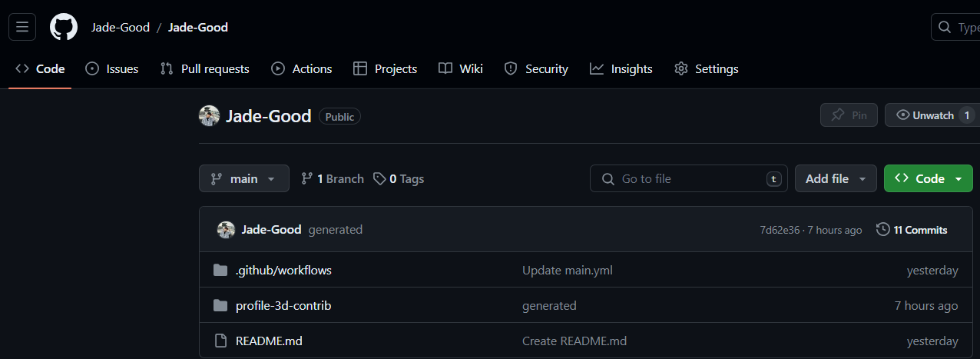Click the folder icon for .github/workflows
Image resolution: width=980 pixels, height=359 pixels.
(x=220, y=270)
